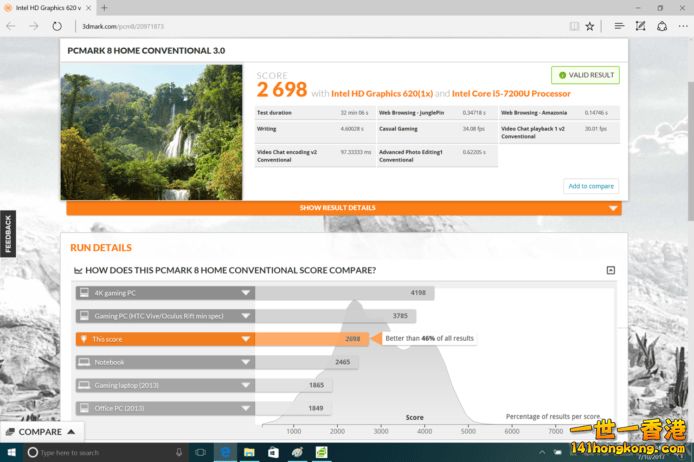Click the Test duration row
Viewport: 694px width, 462px height.
315,113
